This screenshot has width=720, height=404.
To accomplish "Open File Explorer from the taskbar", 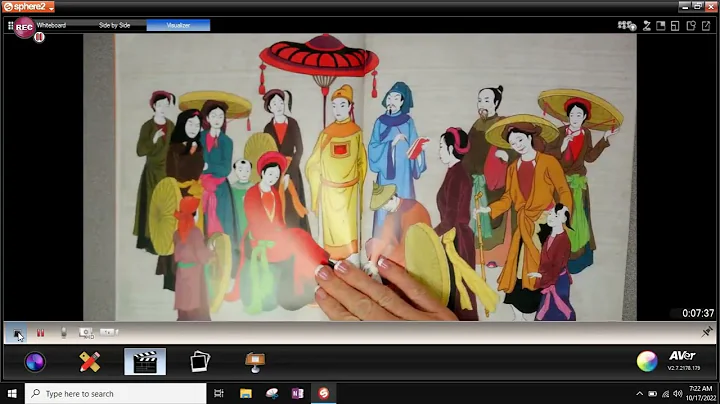I will point(246,393).
